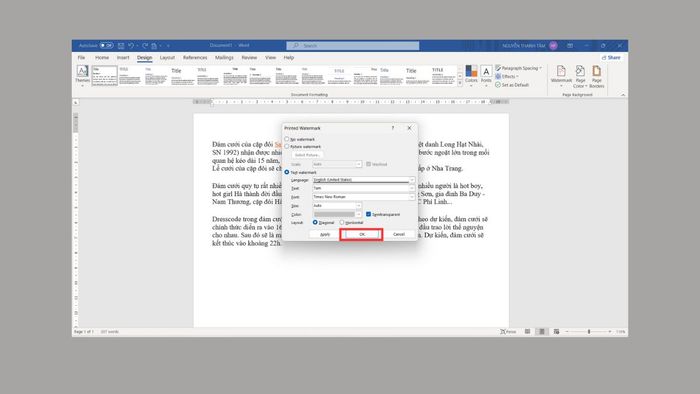Image resolution: width=700 pixels, height=394 pixels.
Task: Select the No watermark radio option
Action: pos(287,139)
